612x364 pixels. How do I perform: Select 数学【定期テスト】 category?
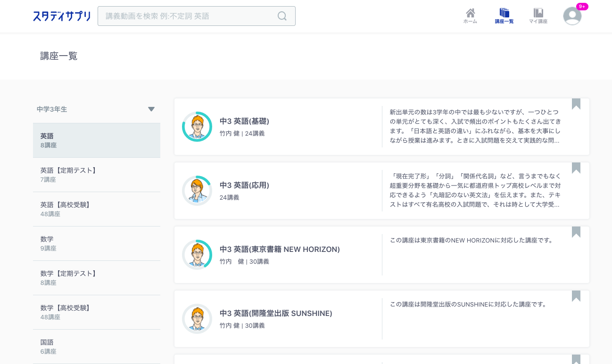(97, 278)
